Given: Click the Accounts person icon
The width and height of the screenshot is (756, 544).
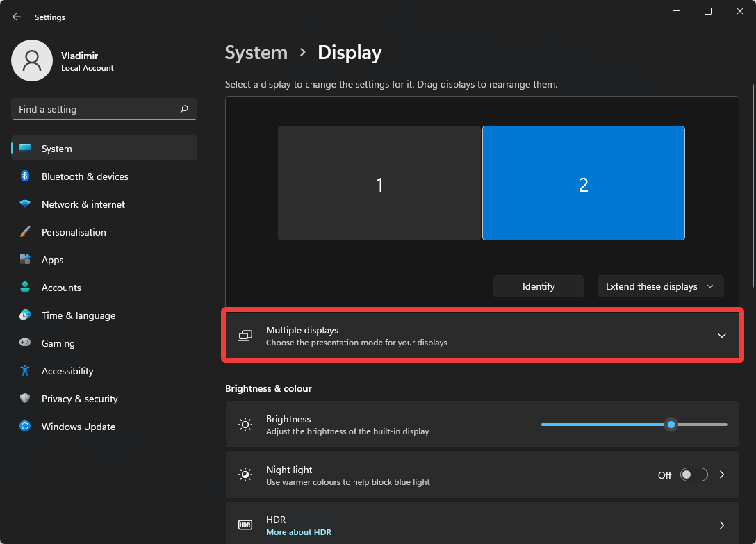Looking at the screenshot, I should (x=25, y=287).
